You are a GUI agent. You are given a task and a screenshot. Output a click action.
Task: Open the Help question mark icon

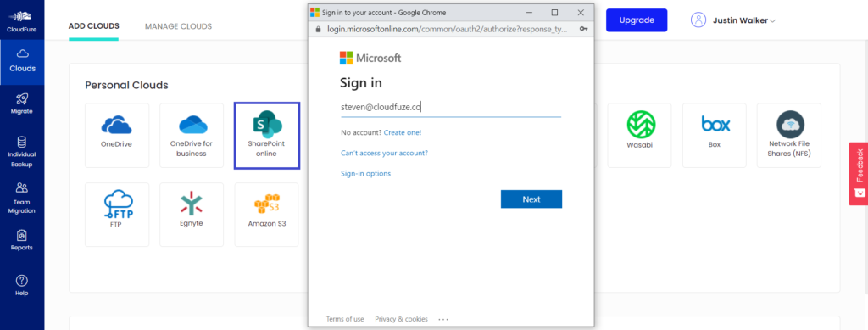coord(22,280)
